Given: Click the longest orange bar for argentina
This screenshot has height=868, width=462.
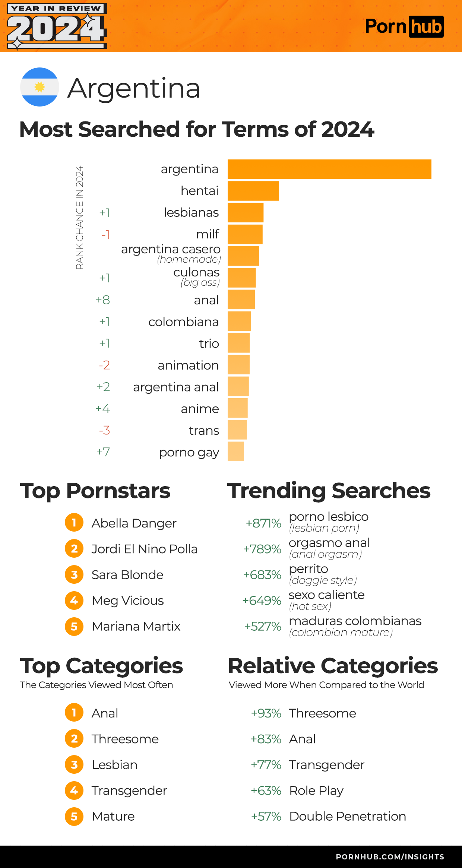Looking at the screenshot, I should (329, 169).
